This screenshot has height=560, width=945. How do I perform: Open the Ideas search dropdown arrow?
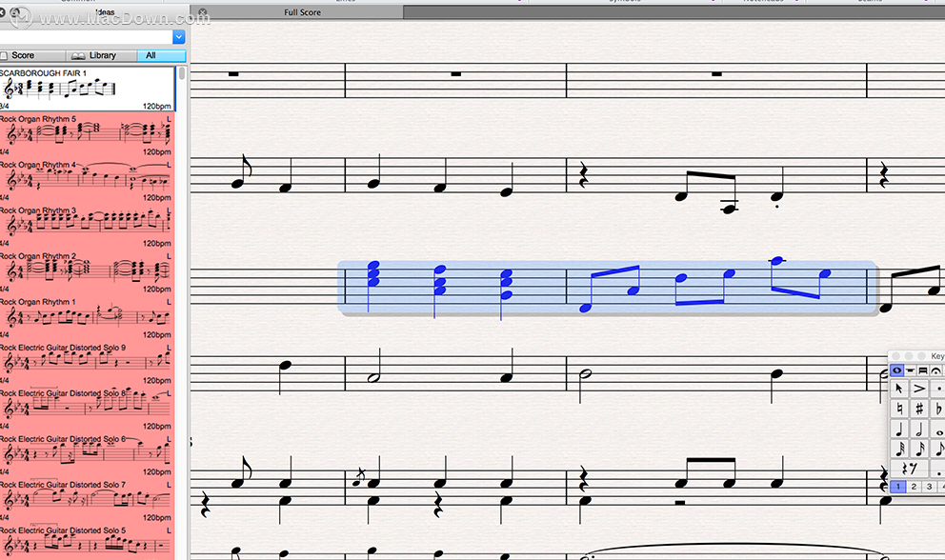tap(179, 37)
